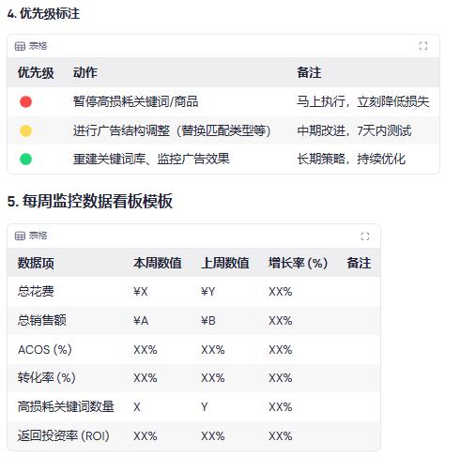Screen dimensions: 476x457
Task: Expand the weekly monitoring table to fullscreen
Action: pyautogui.click(x=365, y=236)
